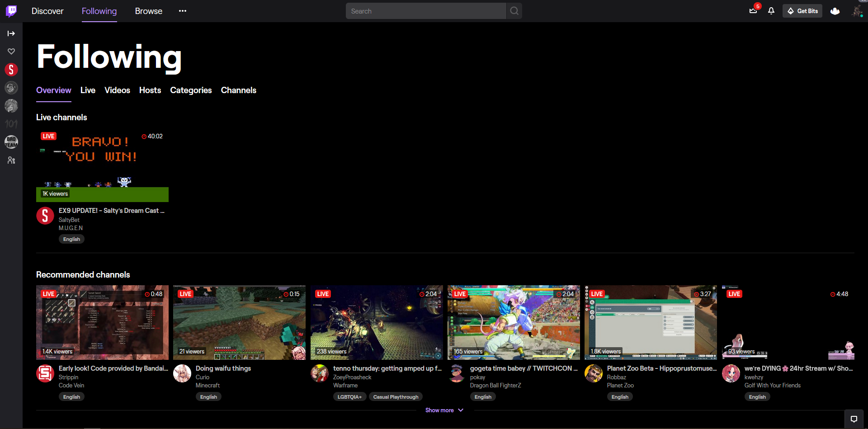This screenshot has height=429, width=868.
Task: Open the whispers chat bubble icon
Action: [x=854, y=419]
